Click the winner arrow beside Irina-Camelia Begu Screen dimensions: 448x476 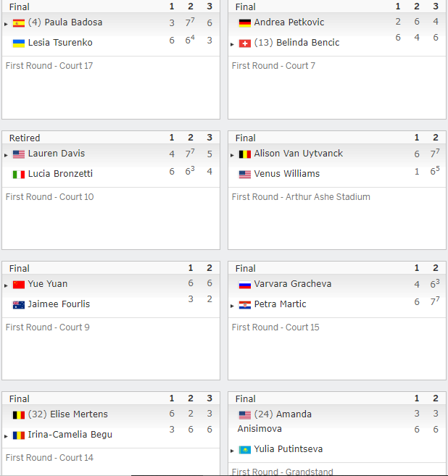[x=6, y=436]
